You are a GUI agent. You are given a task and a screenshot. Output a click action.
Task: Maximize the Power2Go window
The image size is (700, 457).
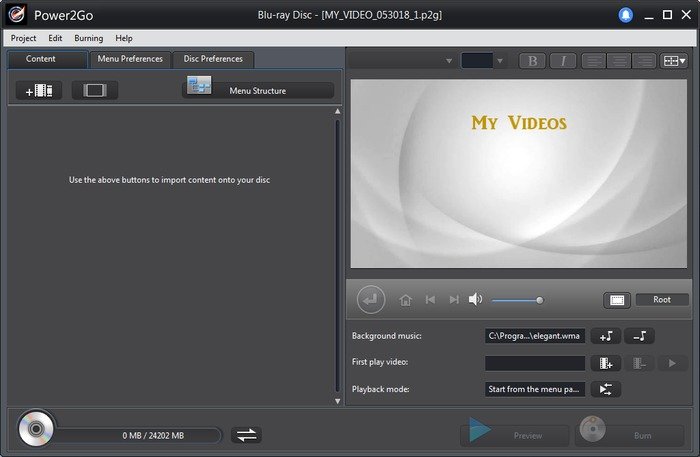click(x=667, y=15)
